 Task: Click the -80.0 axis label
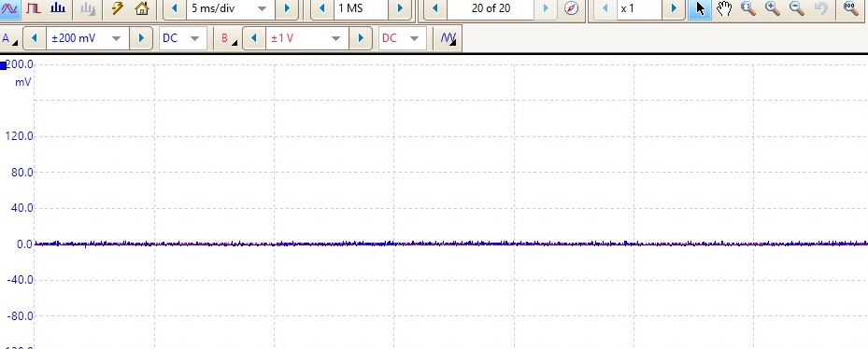click(21, 315)
